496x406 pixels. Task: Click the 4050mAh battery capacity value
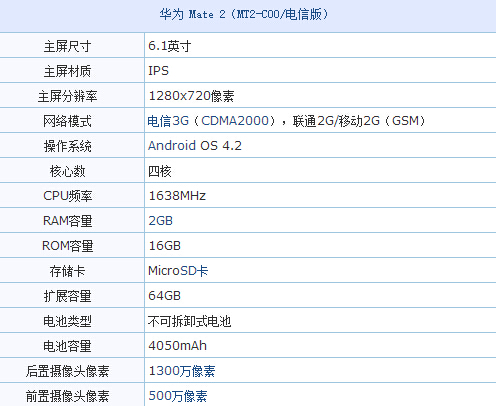click(x=177, y=346)
